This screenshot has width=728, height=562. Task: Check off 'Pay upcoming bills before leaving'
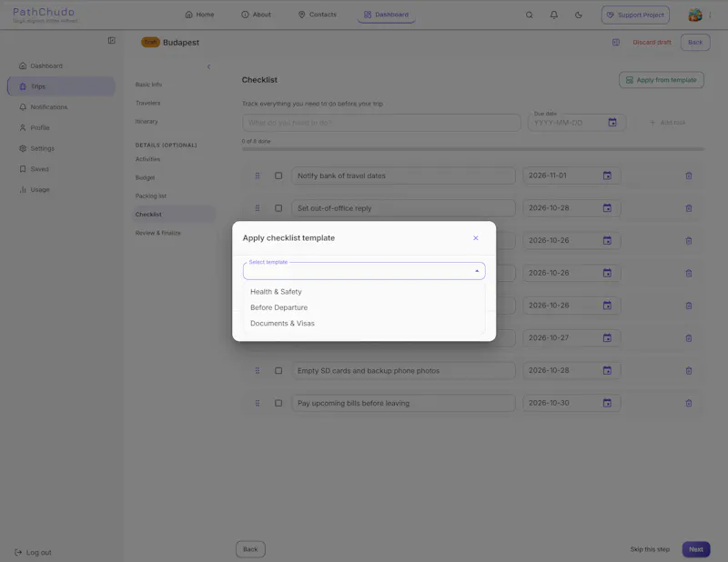pos(278,403)
